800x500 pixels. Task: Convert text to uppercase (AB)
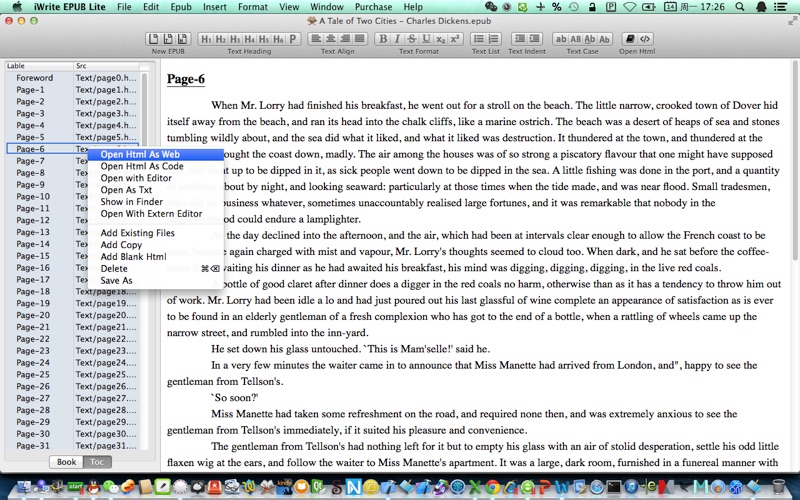tap(576, 39)
